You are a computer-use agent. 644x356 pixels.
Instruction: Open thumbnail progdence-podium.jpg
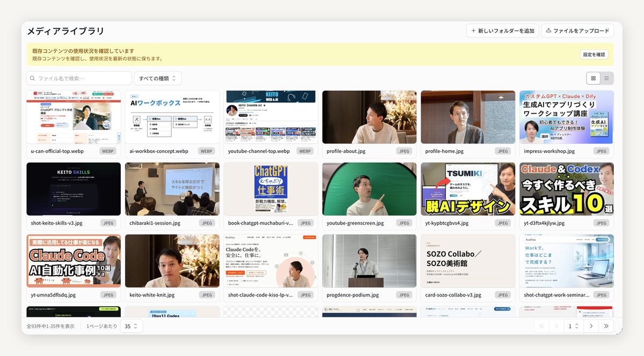click(x=369, y=261)
